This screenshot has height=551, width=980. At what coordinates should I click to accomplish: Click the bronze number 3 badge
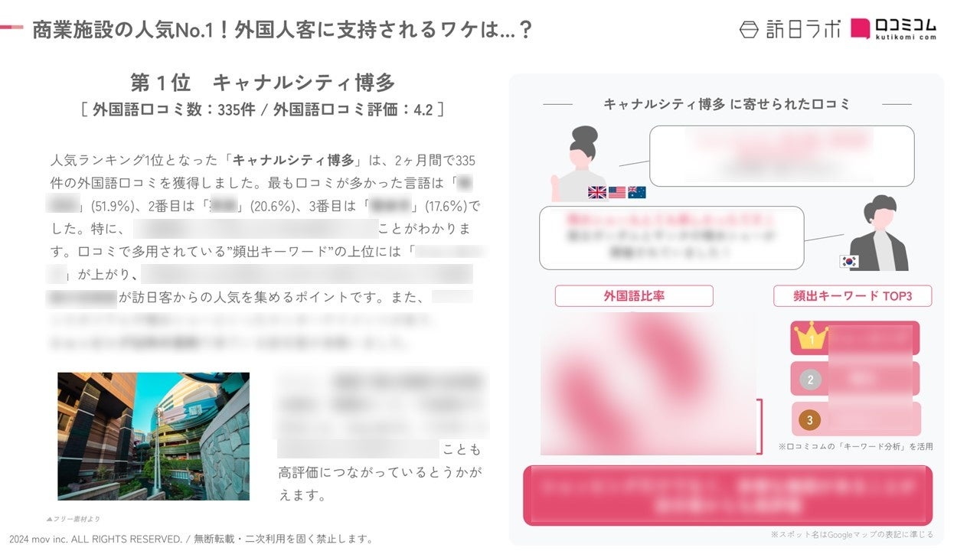[x=809, y=419]
